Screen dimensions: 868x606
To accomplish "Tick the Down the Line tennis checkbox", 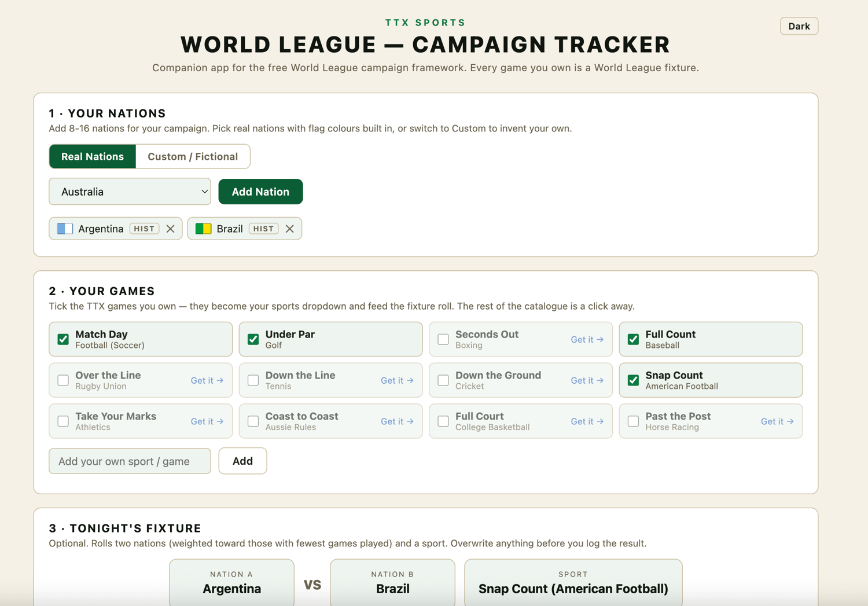I will click(x=253, y=380).
